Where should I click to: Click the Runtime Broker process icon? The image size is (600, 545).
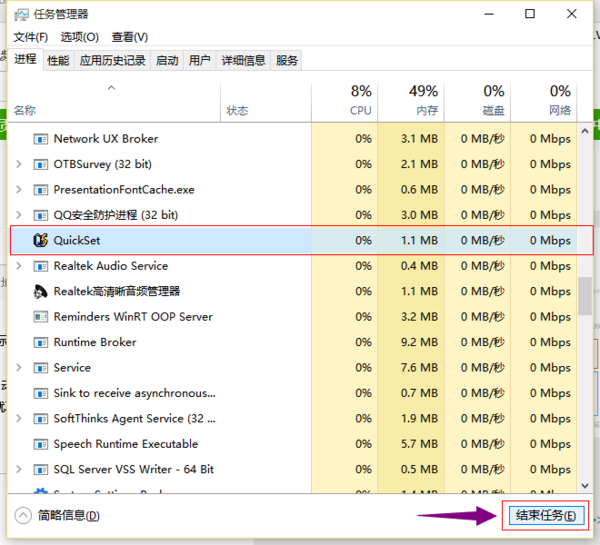[41, 343]
